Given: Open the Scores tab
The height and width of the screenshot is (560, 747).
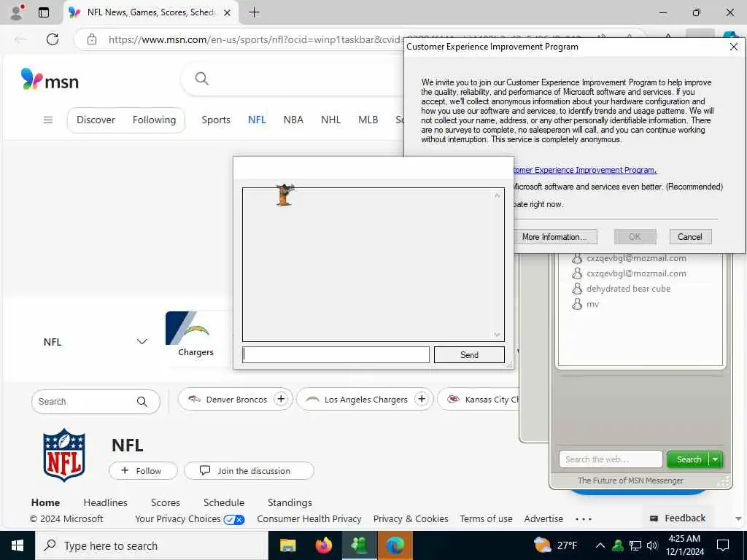Looking at the screenshot, I should pos(166,502).
